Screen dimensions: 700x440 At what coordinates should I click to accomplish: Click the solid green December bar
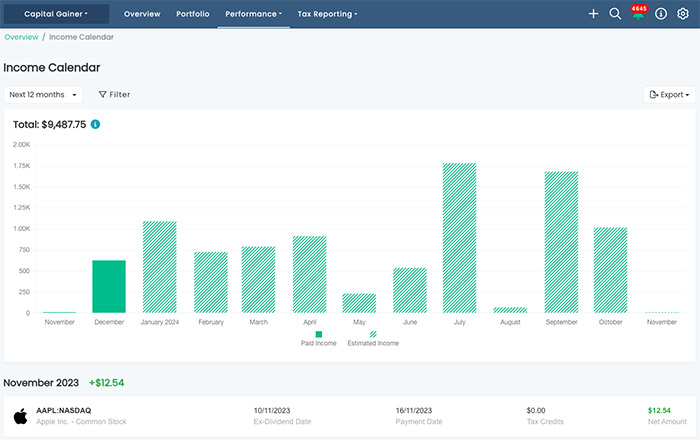[109, 287]
